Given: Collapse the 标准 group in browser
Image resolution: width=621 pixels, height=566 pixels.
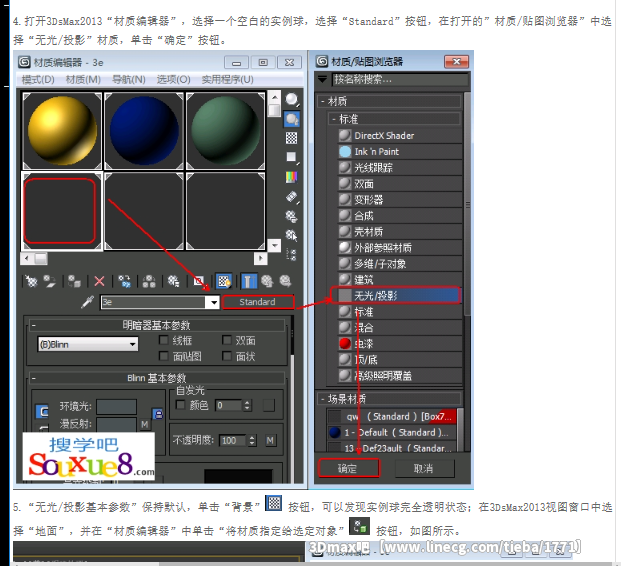Looking at the screenshot, I should [394, 119].
